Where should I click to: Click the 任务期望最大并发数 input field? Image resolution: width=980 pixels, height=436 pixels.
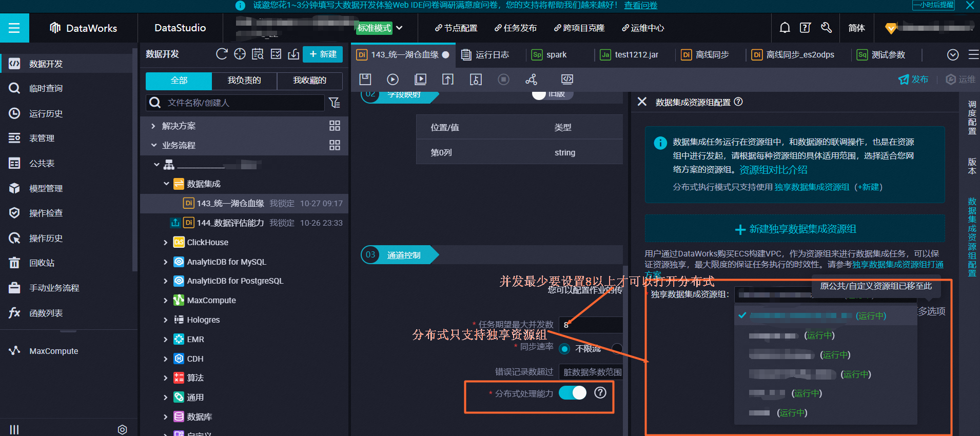[x=591, y=325]
